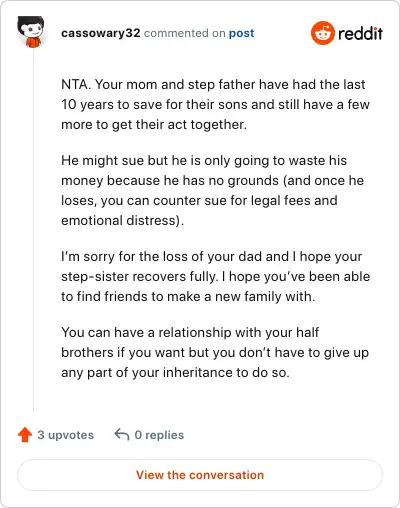Click the "NTA." verdict at comment start
The image size is (400, 508).
[76, 84]
